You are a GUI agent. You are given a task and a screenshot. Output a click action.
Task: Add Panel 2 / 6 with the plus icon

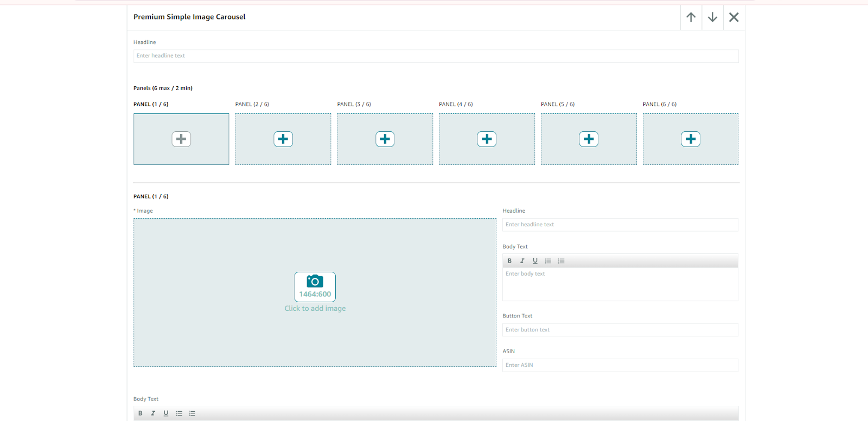pyautogui.click(x=283, y=139)
